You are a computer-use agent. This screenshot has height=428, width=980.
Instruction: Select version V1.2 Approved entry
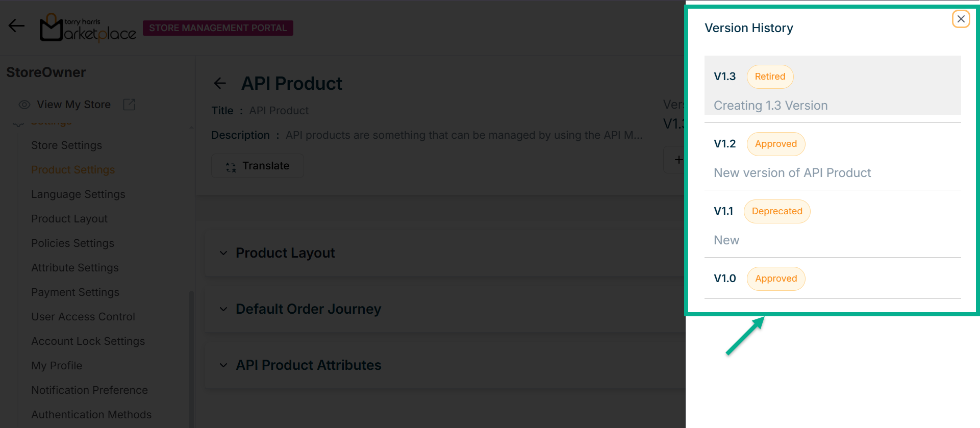(832, 157)
